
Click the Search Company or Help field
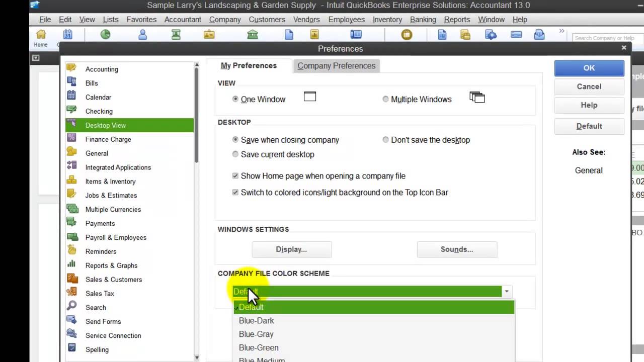tap(606, 38)
